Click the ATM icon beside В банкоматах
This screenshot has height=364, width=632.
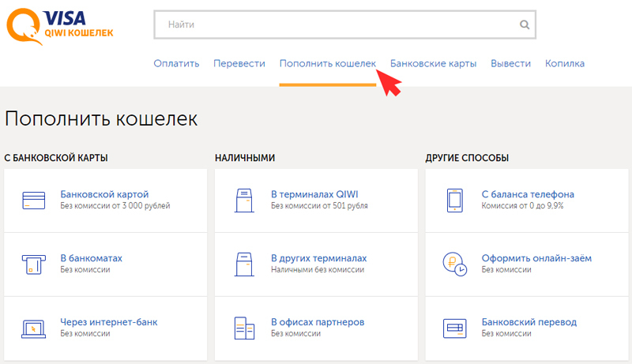tap(33, 264)
